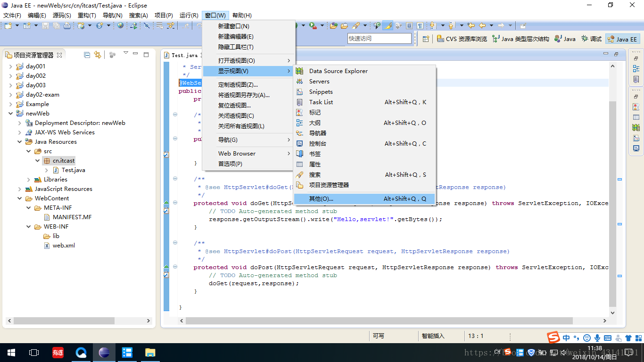Click the Save All toolbar icon

[56, 25]
